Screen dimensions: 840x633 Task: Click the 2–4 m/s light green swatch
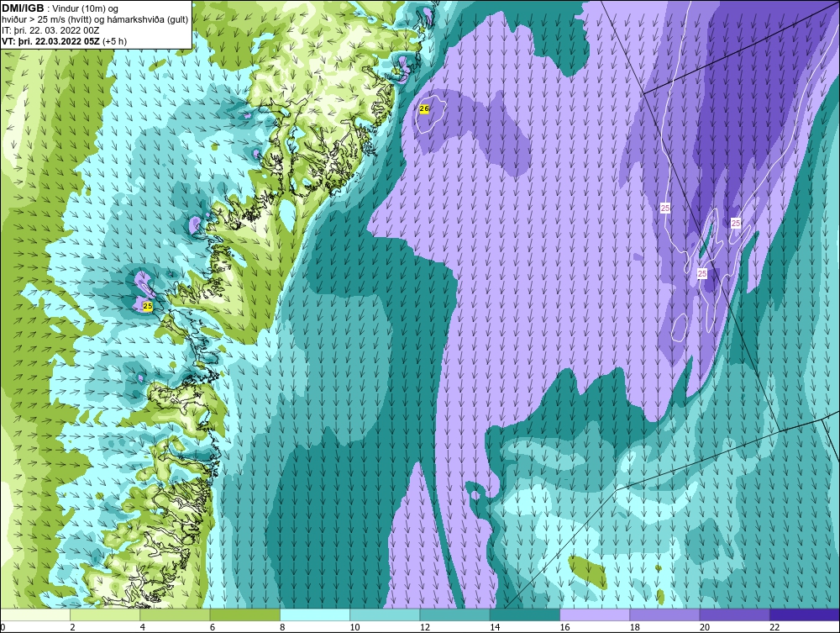[x=105, y=615]
